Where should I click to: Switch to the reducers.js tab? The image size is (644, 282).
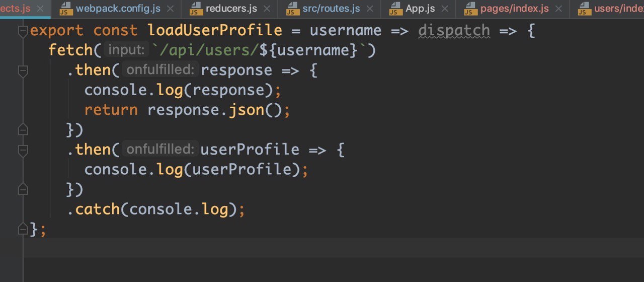coord(231,9)
